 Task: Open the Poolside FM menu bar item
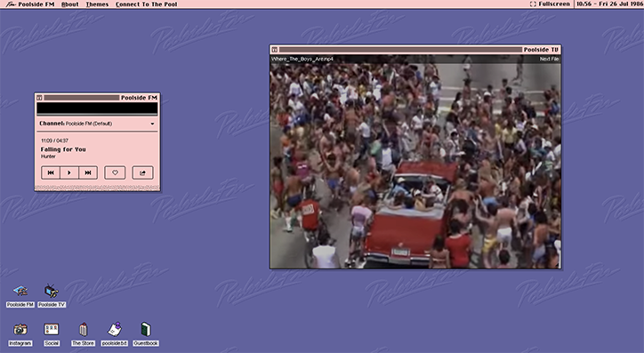pyautogui.click(x=36, y=4)
